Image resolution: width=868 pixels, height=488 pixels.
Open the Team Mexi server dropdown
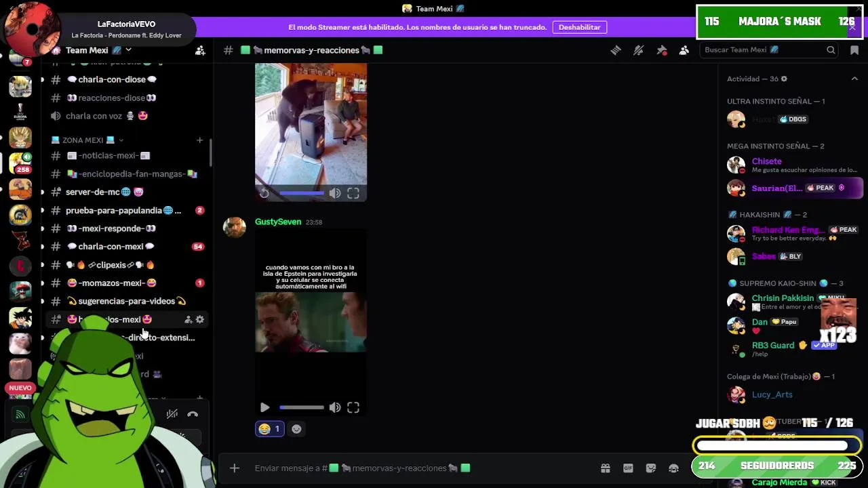click(x=128, y=50)
